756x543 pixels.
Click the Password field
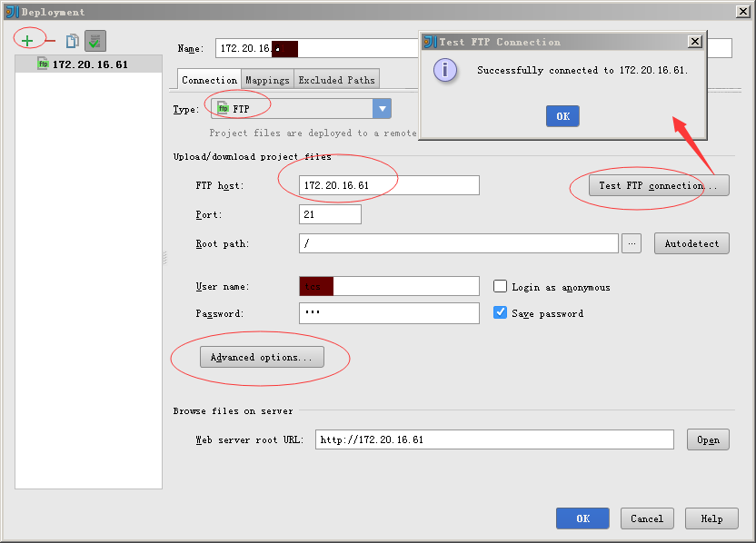[x=389, y=313]
